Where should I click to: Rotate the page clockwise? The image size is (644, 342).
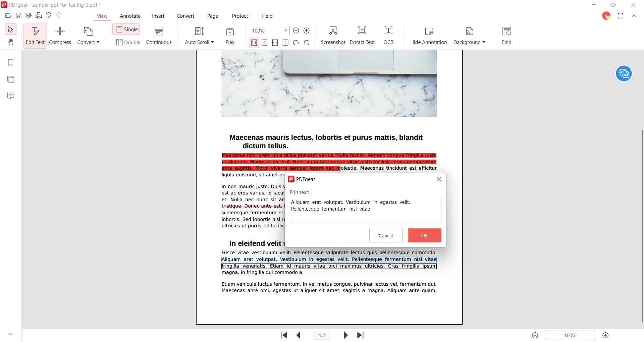pyautogui.click(x=296, y=43)
